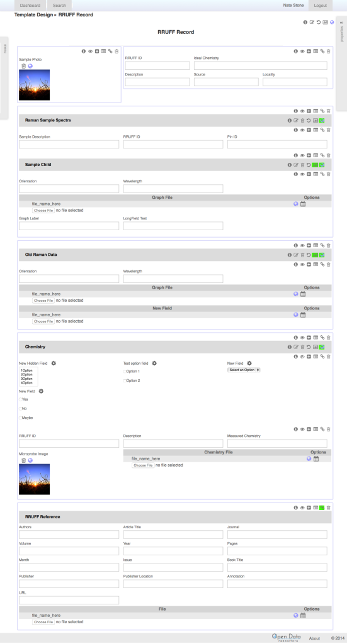347x644 pixels.
Task: Delete the Sample Photo image with the small trash icon
Action: pyautogui.click(x=23, y=66)
